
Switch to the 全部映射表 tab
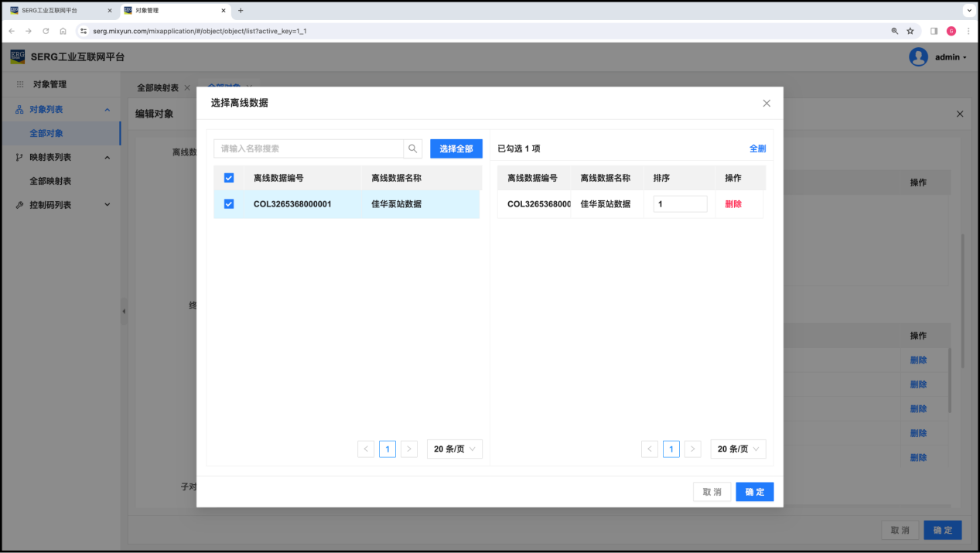(x=158, y=87)
